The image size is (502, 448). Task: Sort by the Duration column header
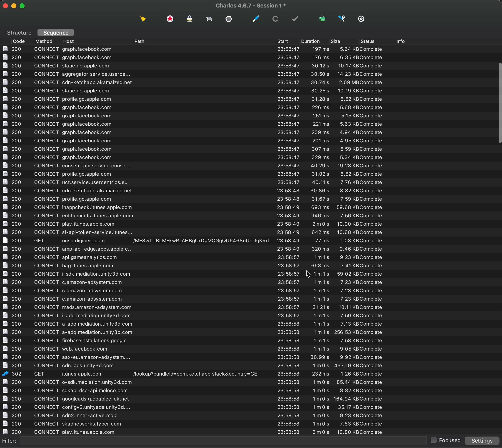point(310,41)
